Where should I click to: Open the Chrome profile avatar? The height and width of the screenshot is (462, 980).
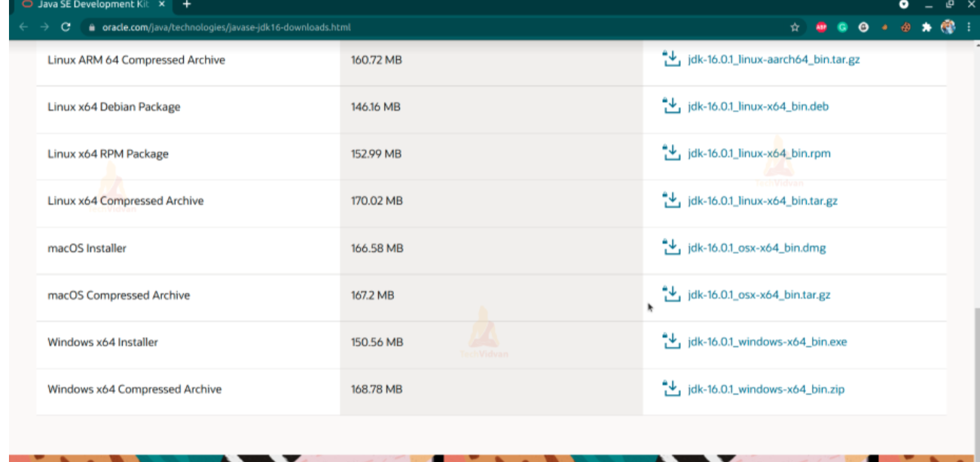tap(948, 26)
